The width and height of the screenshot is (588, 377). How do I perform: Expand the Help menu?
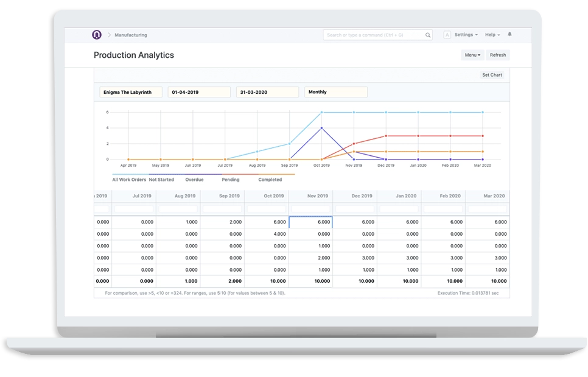[492, 35]
